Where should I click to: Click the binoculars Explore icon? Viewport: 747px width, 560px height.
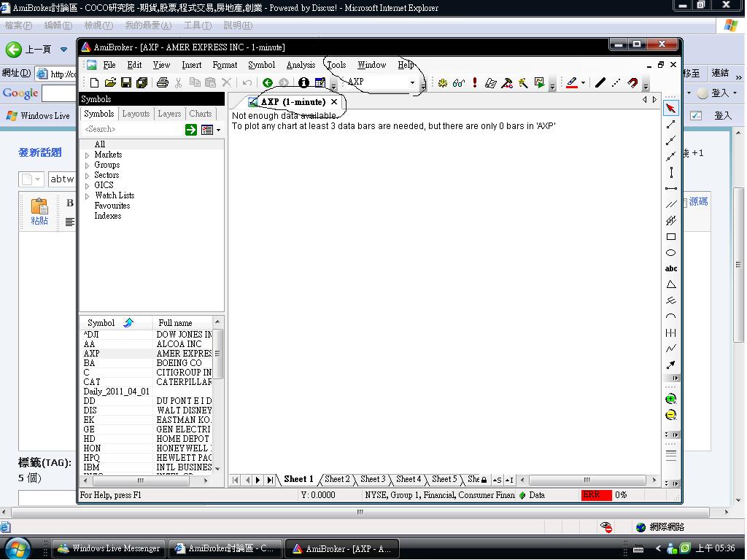tap(459, 83)
